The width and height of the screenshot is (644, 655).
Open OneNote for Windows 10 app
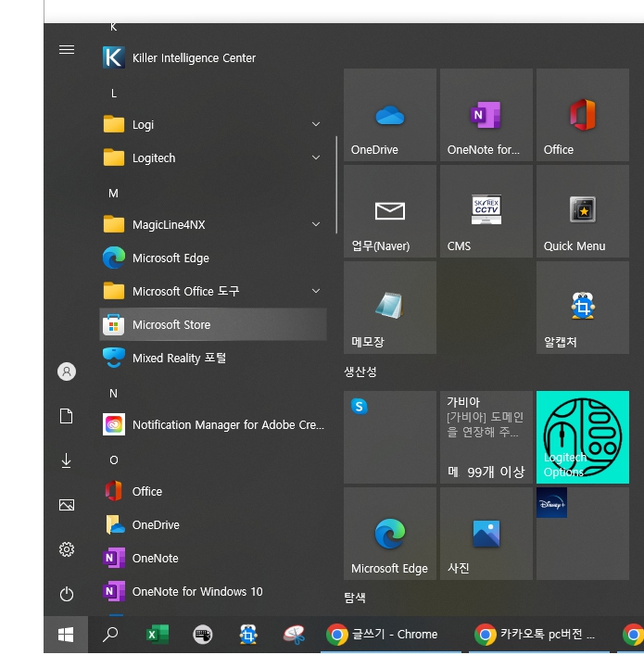click(x=213, y=591)
